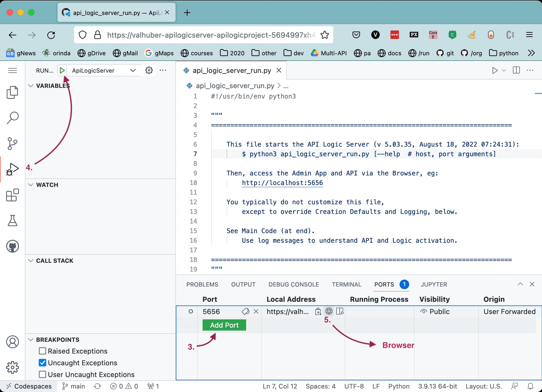542x392 pixels.
Task: Open Source Control view in activity bar
Action: pos(12,144)
